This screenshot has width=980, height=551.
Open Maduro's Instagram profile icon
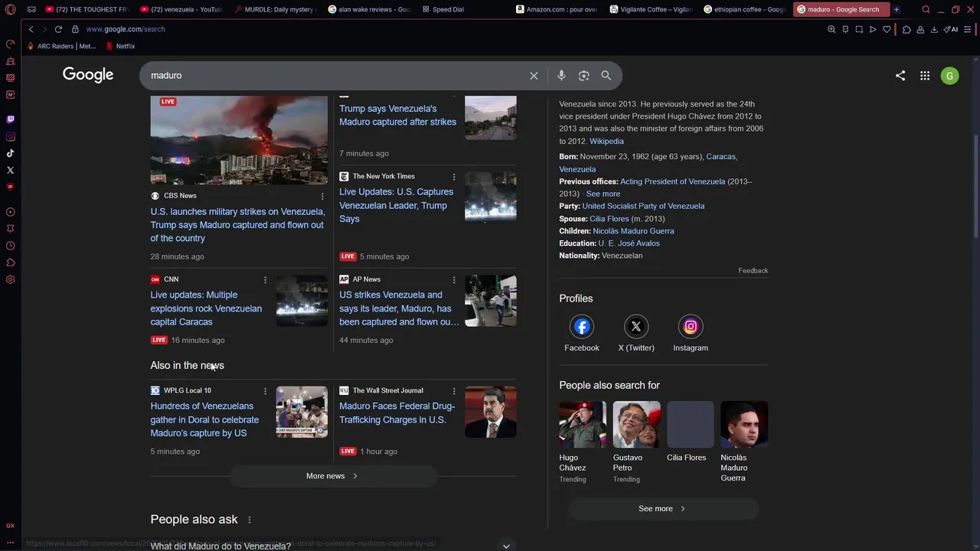(x=691, y=327)
